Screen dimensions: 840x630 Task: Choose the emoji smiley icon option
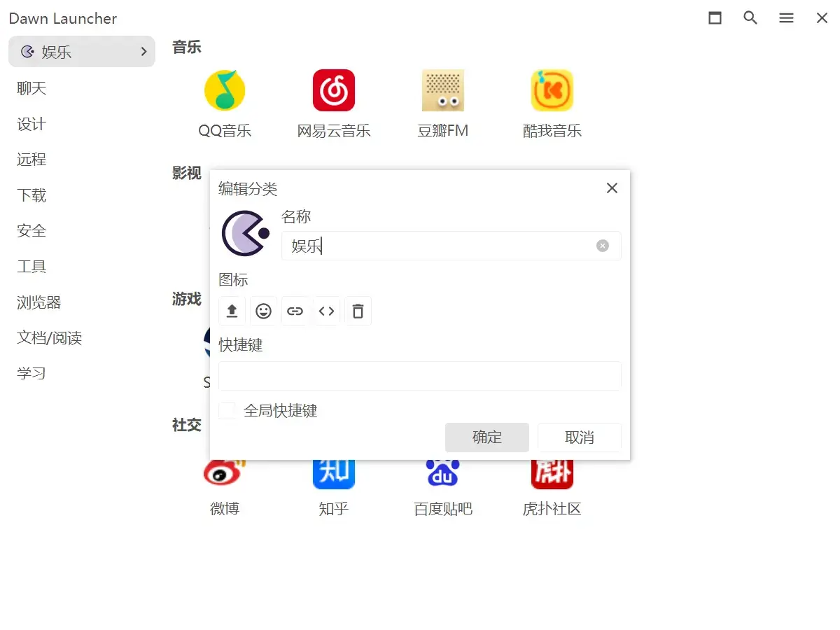(x=264, y=311)
